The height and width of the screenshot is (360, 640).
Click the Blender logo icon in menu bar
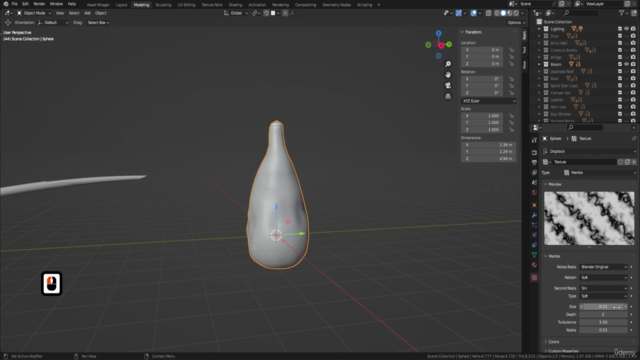pos(5,4)
